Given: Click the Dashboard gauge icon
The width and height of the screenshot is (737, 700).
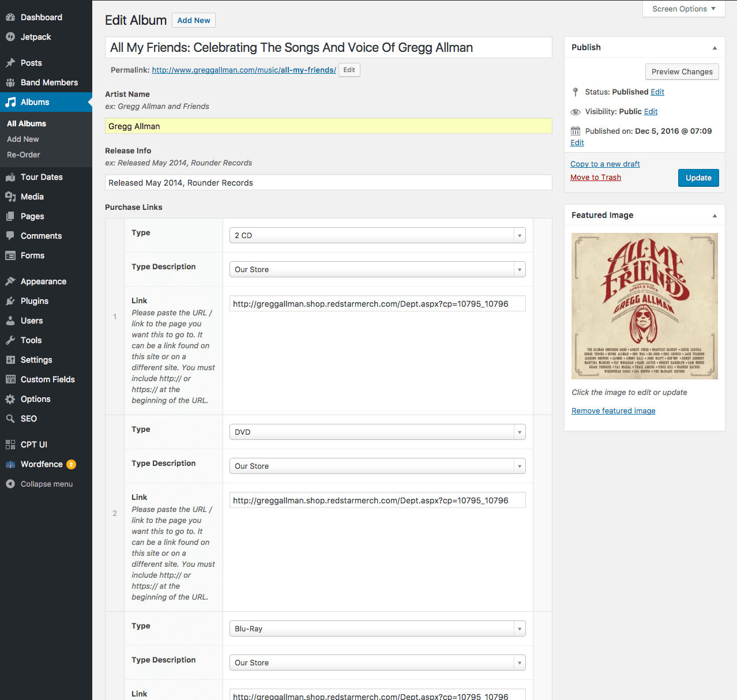Looking at the screenshot, I should pyautogui.click(x=10, y=17).
